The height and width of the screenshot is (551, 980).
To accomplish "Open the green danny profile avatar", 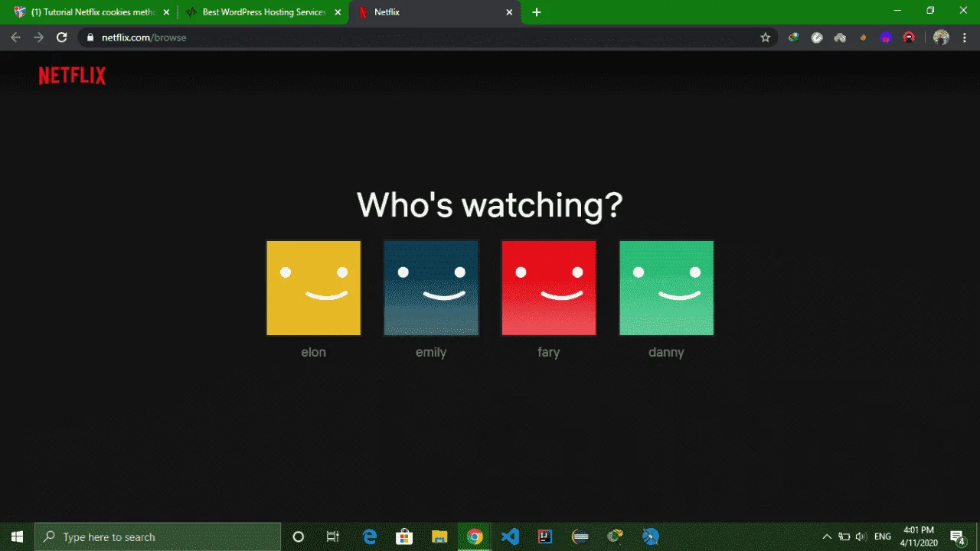I will point(666,288).
